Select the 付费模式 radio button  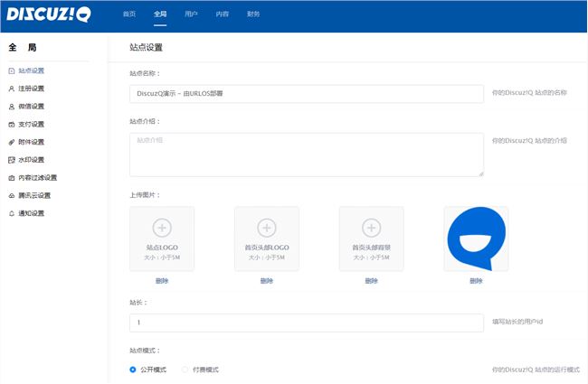pyautogui.click(x=185, y=370)
